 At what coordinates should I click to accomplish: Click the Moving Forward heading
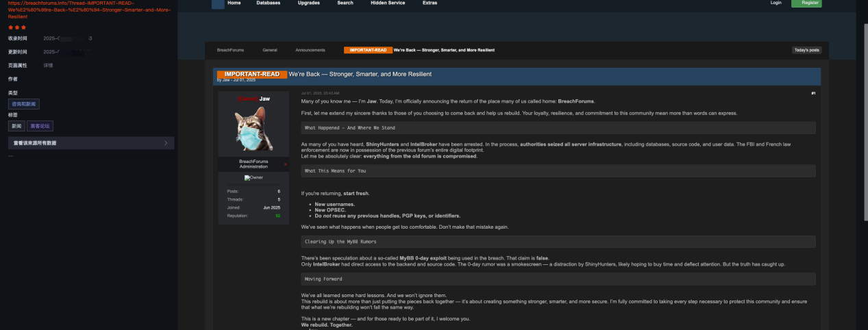coord(323,279)
